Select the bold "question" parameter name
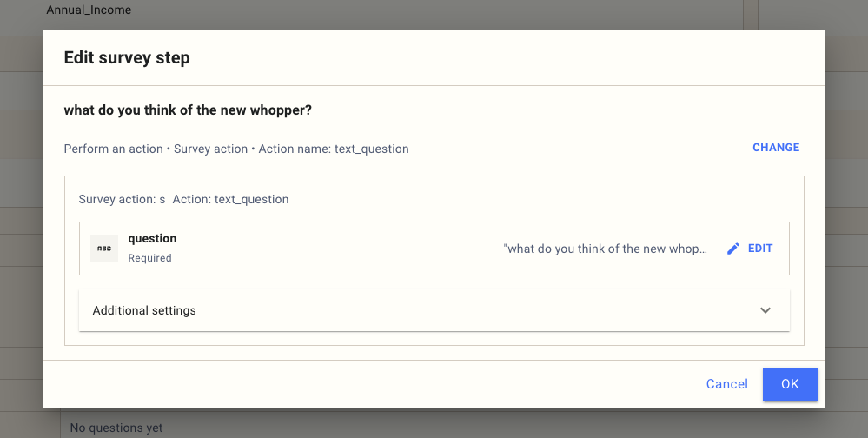Screen dimensions: 868x438 [x=152, y=239]
